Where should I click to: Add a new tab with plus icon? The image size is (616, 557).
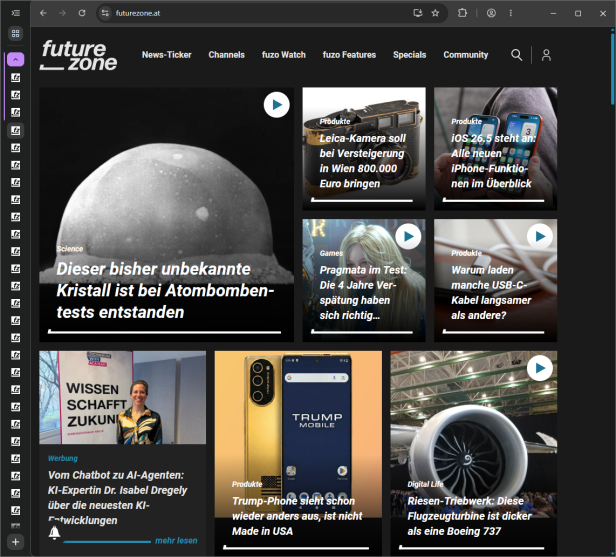click(x=15, y=542)
